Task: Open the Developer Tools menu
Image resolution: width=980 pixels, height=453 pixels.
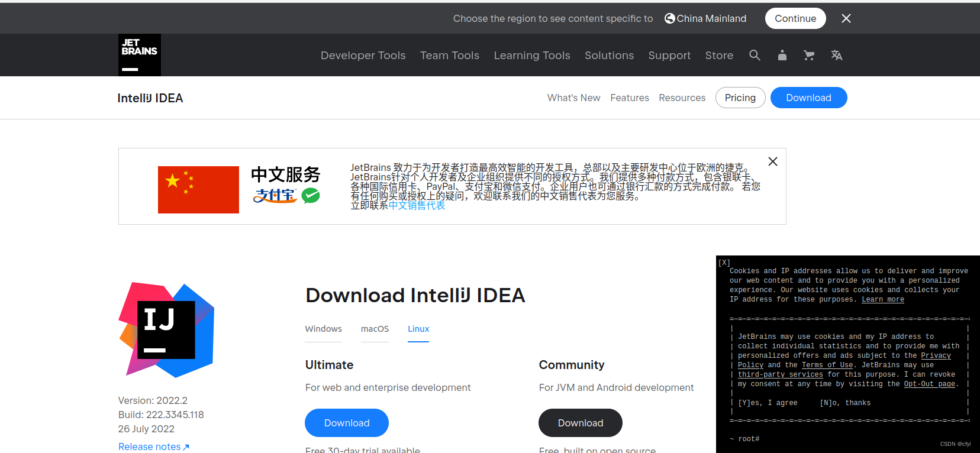Action: coord(363,55)
